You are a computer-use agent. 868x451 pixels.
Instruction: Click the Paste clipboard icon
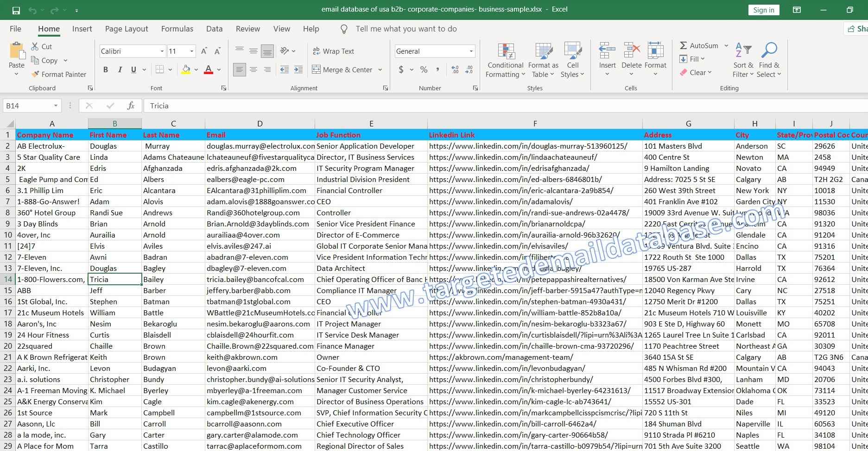point(17,51)
